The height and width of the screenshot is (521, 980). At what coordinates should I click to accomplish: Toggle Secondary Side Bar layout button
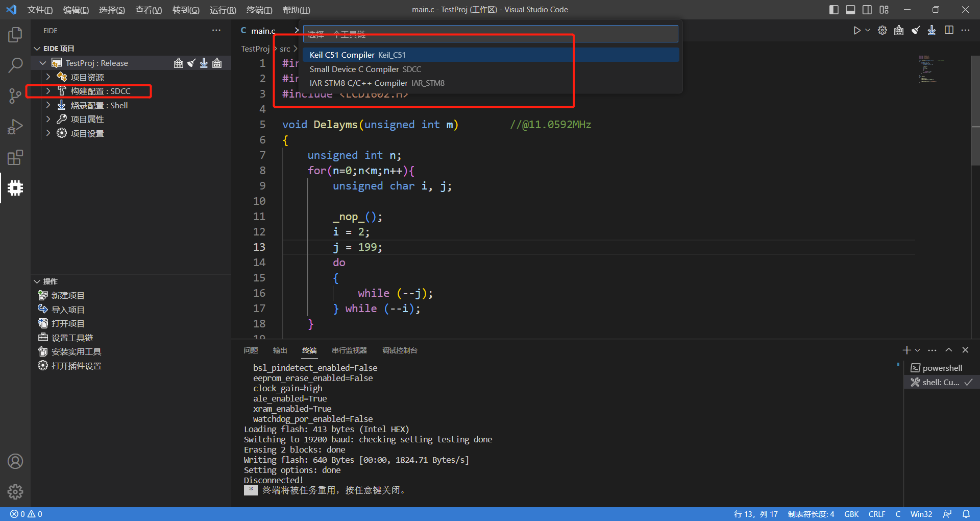pos(867,10)
